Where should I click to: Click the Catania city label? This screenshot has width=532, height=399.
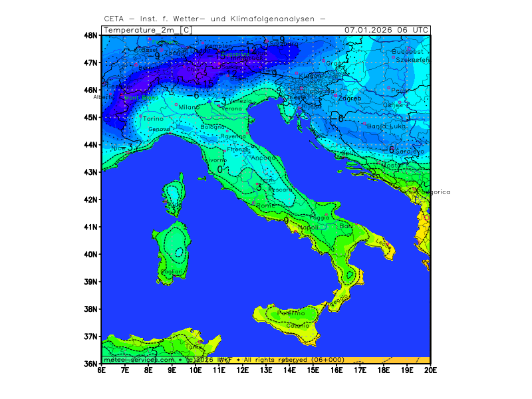297,326
